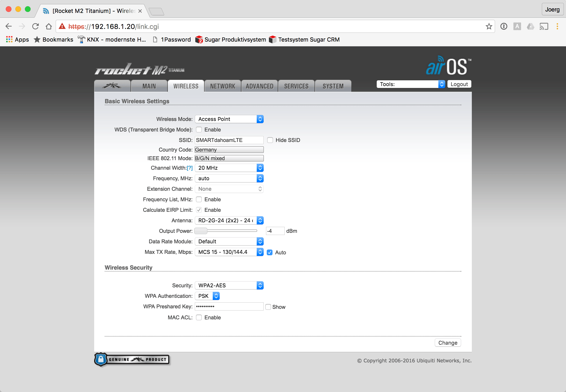Open the Channel Width dropdown
Viewport: 566px width, 392px height.
pyautogui.click(x=229, y=168)
